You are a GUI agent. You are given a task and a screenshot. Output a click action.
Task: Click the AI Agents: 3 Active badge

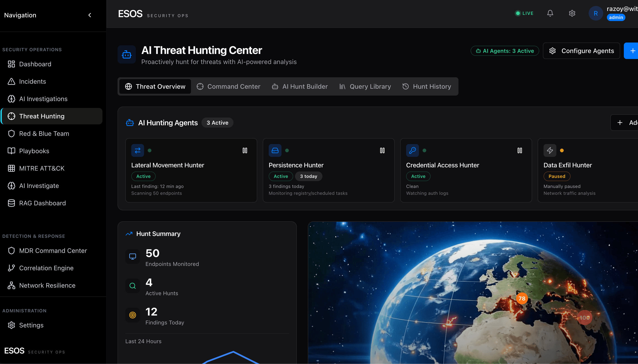(x=505, y=51)
